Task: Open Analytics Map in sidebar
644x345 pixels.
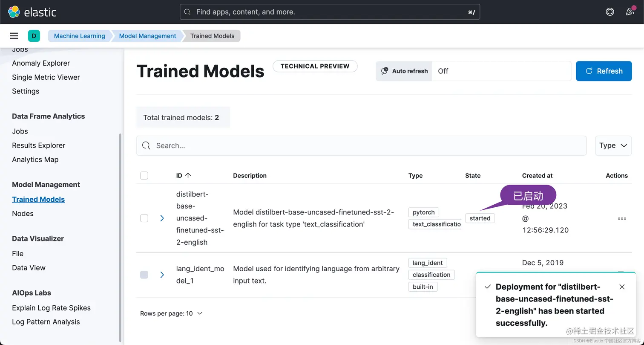Action: (35, 159)
